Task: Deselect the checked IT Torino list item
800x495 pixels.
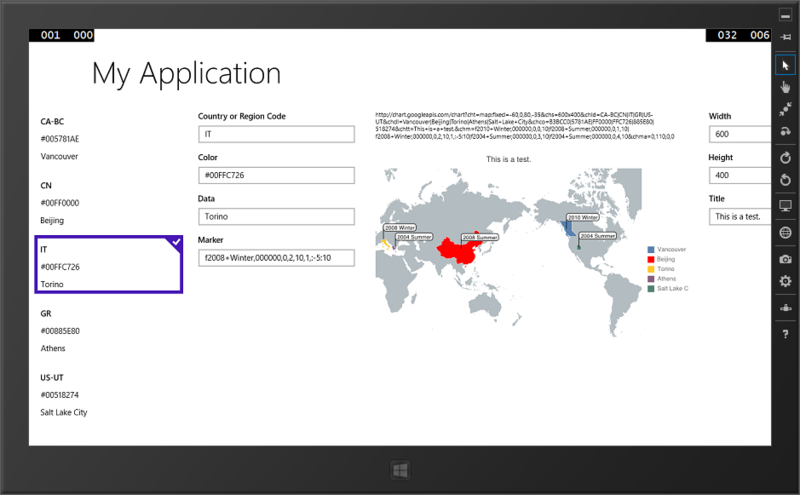Action: tap(109, 264)
